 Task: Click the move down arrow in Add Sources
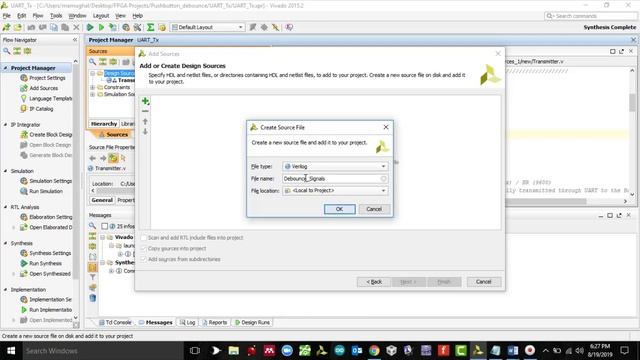pyautogui.click(x=145, y=131)
